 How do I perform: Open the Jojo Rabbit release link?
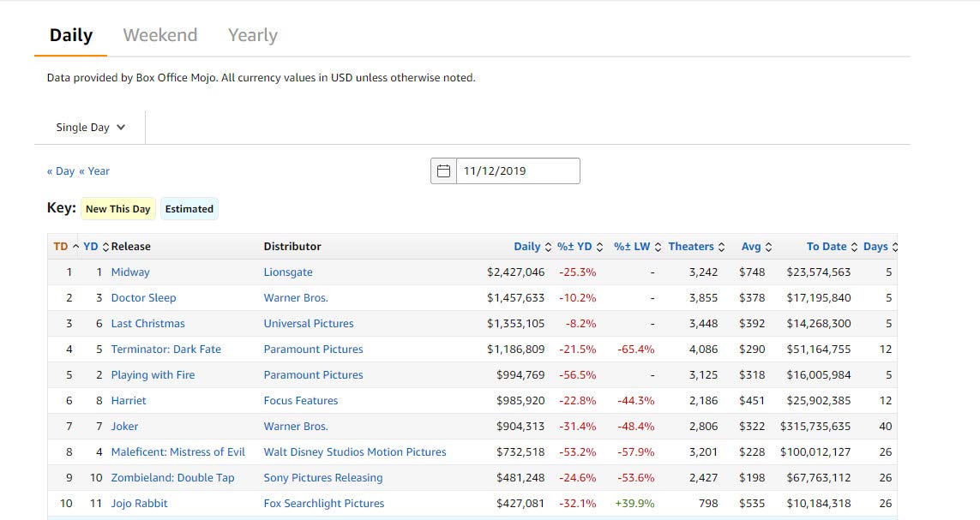point(139,504)
